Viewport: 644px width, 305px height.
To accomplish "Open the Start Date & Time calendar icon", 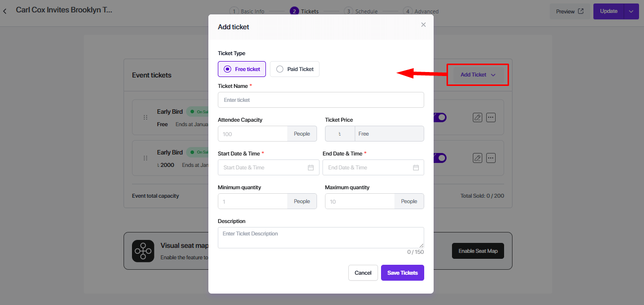I will (311, 167).
